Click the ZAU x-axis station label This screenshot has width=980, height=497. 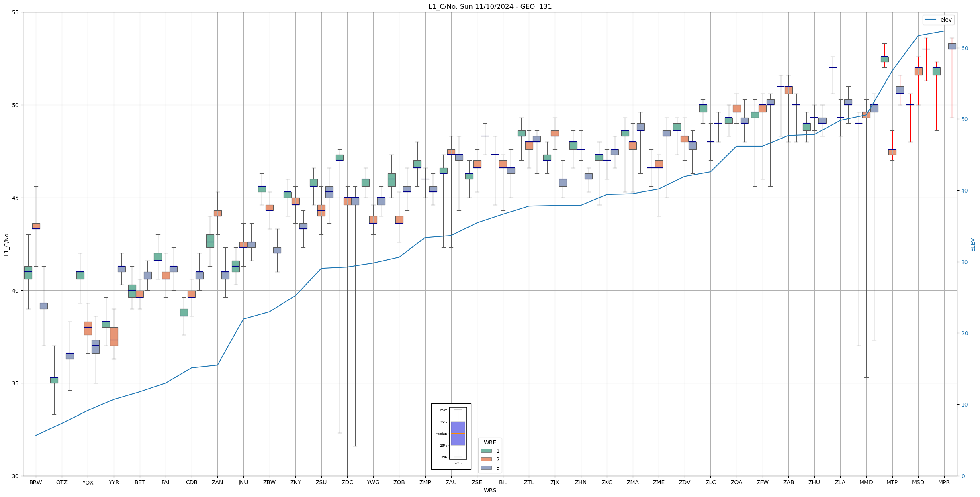click(451, 482)
